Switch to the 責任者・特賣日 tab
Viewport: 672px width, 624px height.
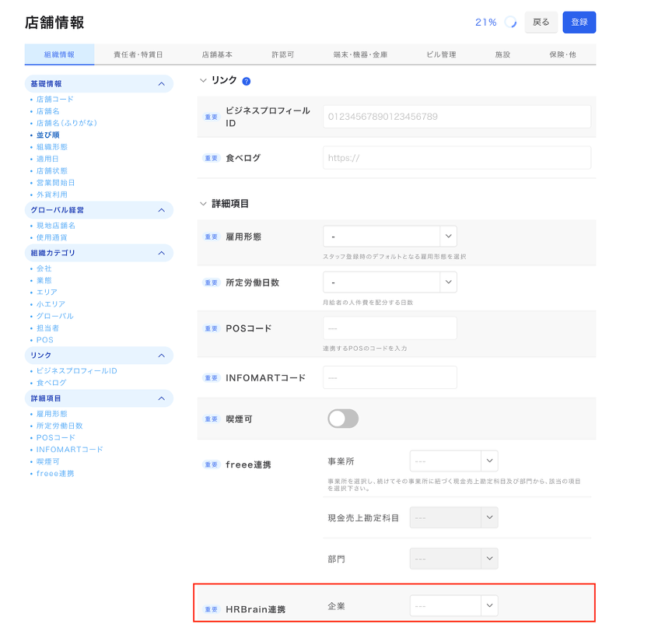coord(138,54)
